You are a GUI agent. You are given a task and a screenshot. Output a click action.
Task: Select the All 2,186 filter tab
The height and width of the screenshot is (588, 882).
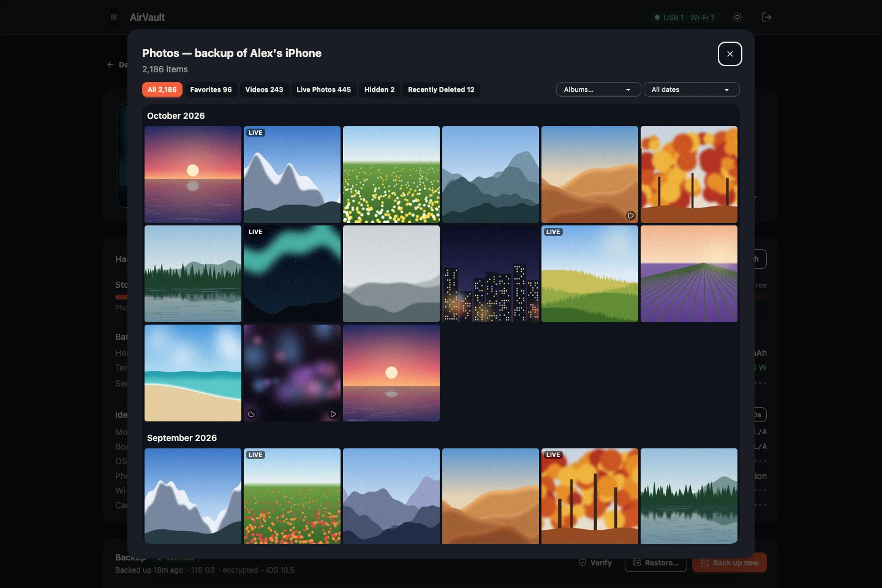[162, 89]
